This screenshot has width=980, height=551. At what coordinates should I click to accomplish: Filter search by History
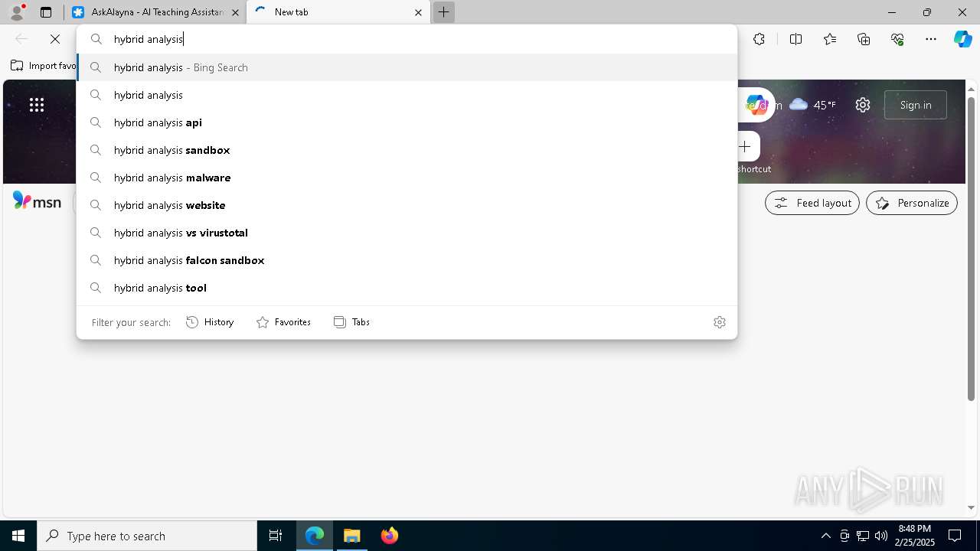pyautogui.click(x=210, y=322)
